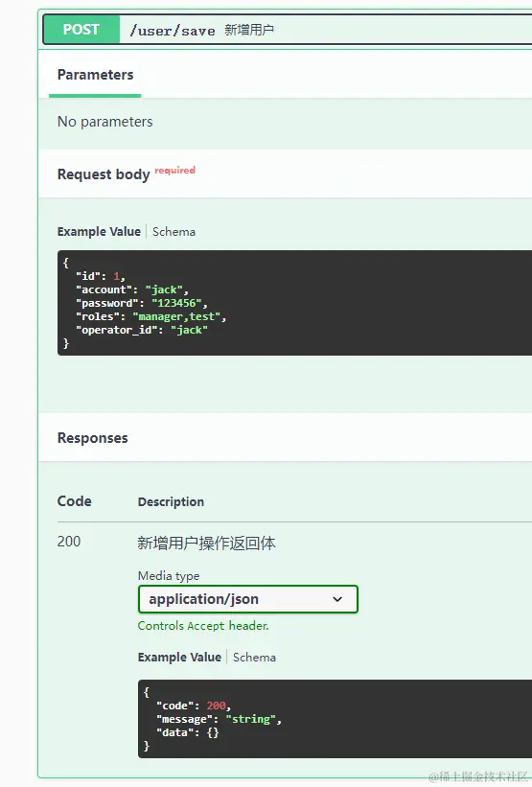Switch response to Schema view
532x787 pixels.
click(x=254, y=657)
